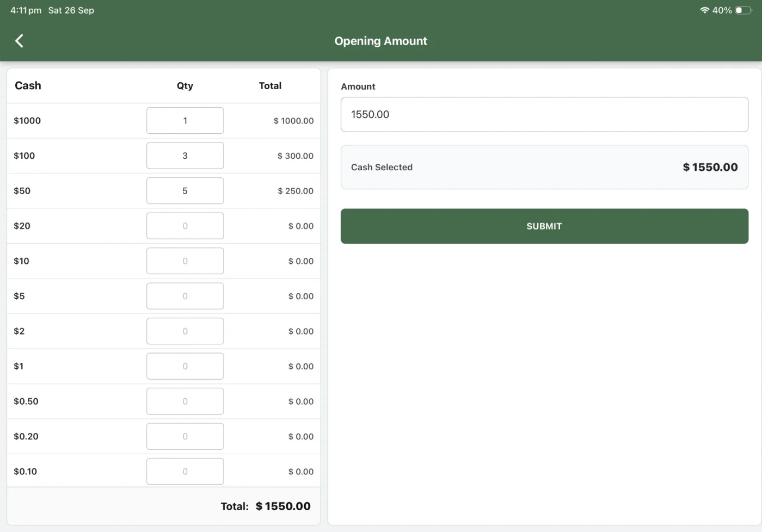
Task: Select the $100 quantity field
Action: (185, 156)
